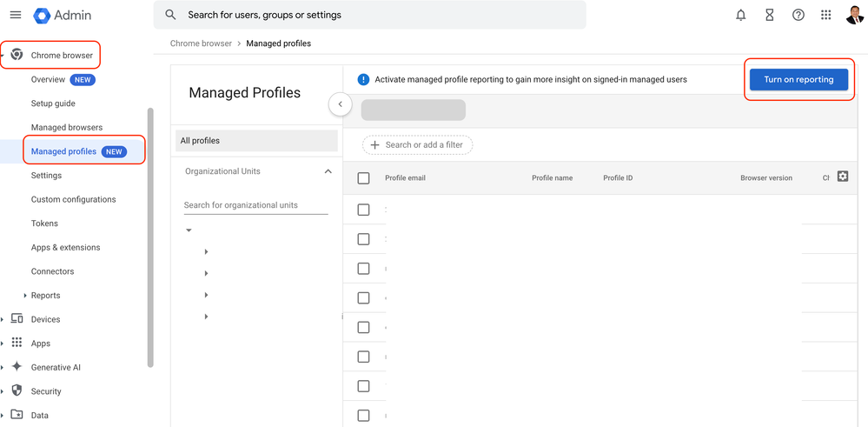Focus the top search for users field

pos(370,15)
